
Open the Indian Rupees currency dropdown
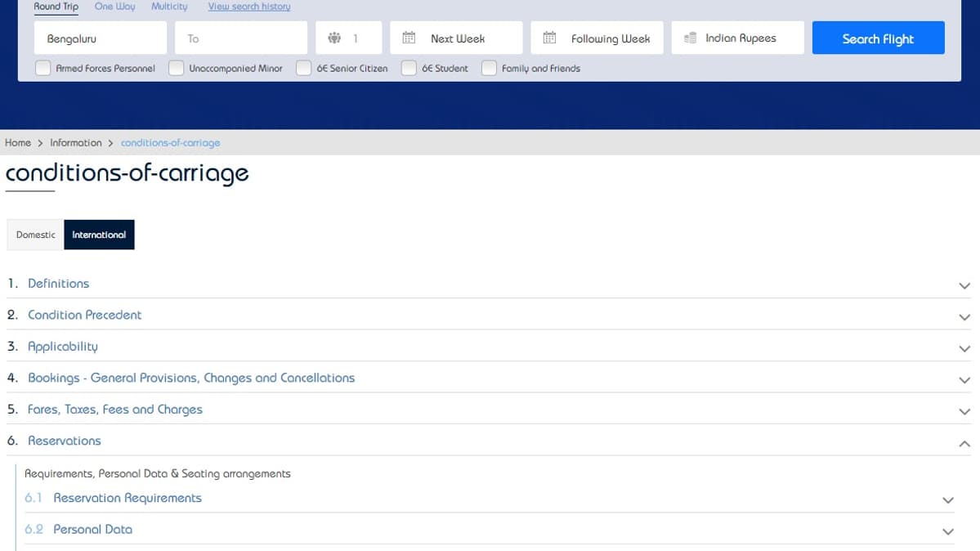click(x=737, y=38)
